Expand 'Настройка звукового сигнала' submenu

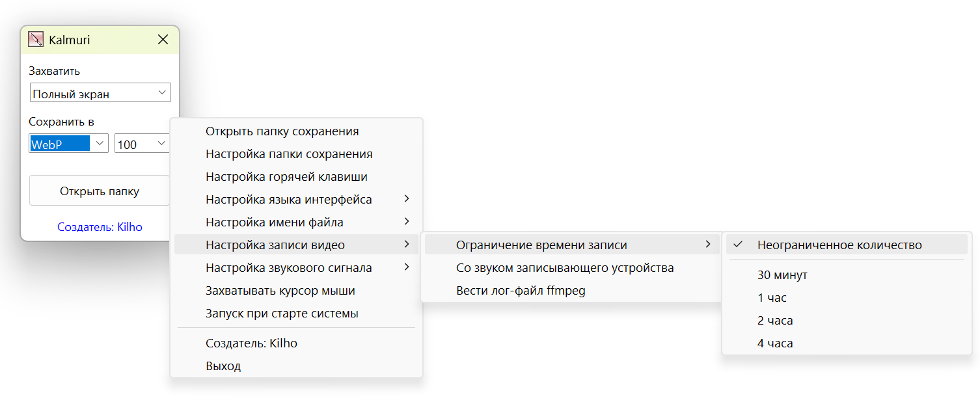pos(289,268)
